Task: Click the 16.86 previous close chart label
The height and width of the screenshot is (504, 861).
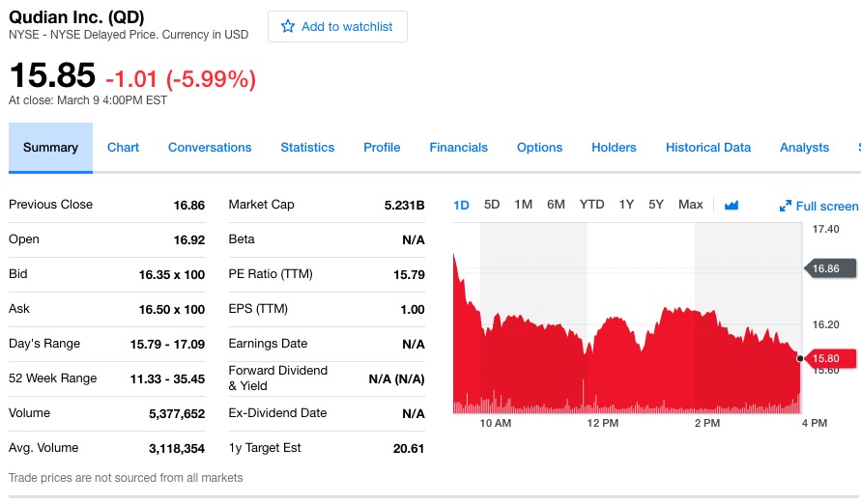Action: (829, 268)
